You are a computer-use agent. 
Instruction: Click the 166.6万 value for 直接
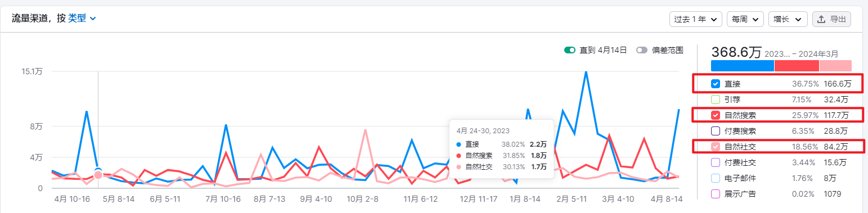click(x=837, y=84)
